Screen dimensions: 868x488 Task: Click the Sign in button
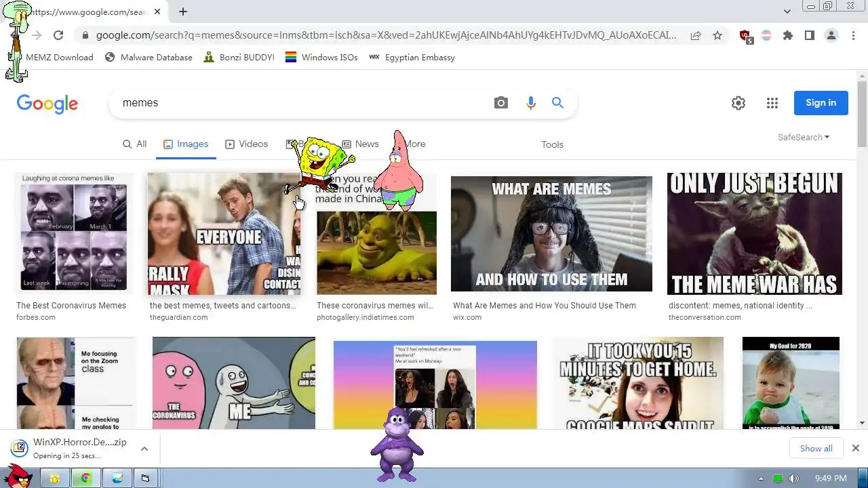point(821,103)
